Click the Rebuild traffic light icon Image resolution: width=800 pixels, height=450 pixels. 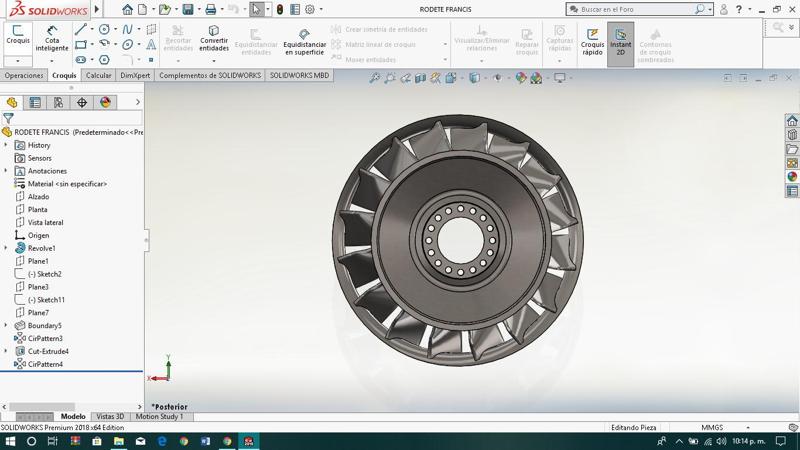[280, 9]
